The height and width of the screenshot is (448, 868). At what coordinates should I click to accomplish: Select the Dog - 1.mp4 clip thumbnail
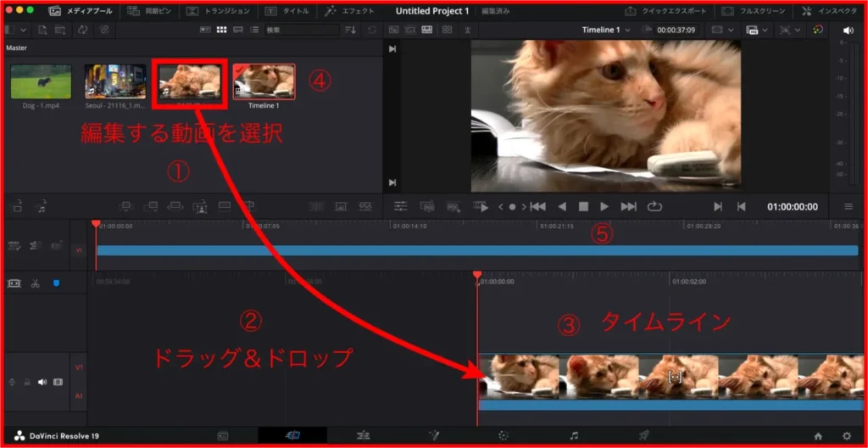click(41, 81)
